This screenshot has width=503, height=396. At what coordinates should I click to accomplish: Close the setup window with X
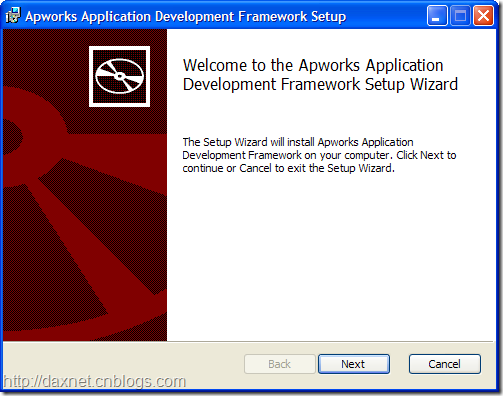pos(483,16)
